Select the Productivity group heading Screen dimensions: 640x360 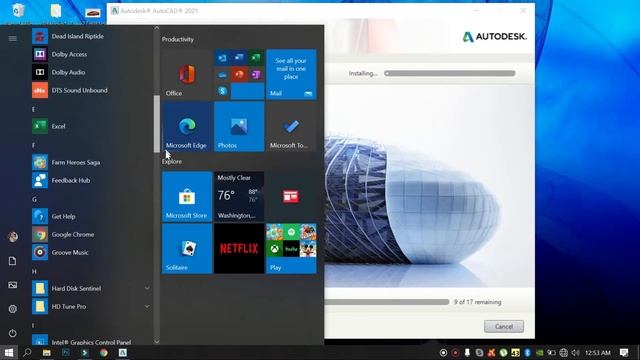click(178, 39)
